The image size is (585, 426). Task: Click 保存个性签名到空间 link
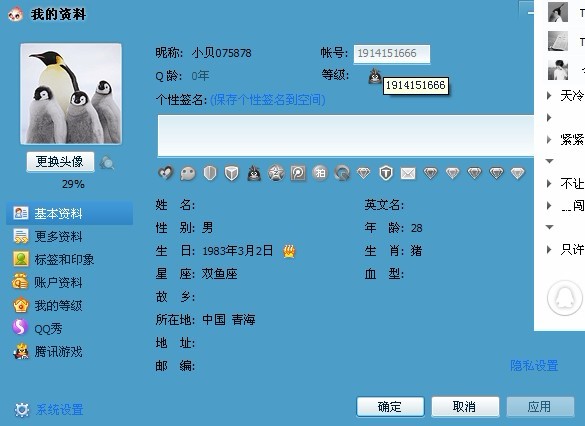(268, 100)
